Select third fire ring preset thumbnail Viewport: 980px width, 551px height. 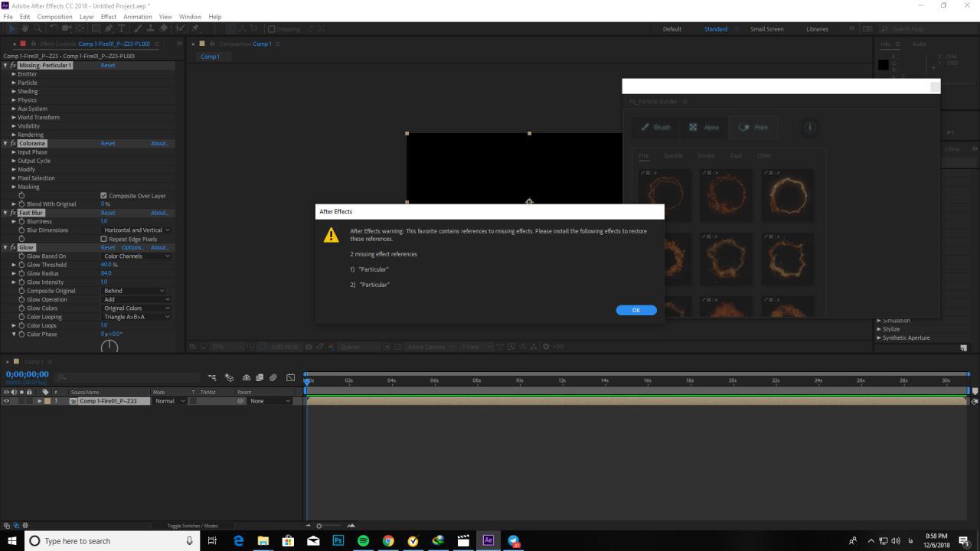788,194
